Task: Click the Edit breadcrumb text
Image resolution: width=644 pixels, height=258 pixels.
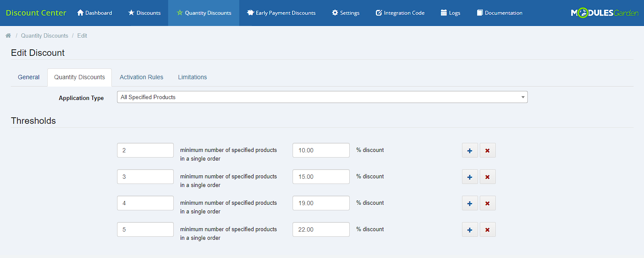Action: 82,35
